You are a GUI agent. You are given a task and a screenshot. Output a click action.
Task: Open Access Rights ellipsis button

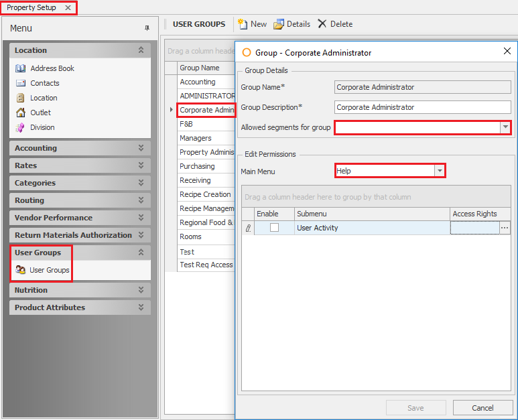506,228
